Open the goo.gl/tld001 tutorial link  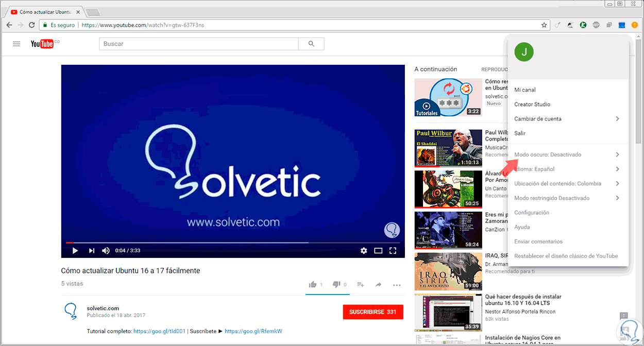(159, 331)
